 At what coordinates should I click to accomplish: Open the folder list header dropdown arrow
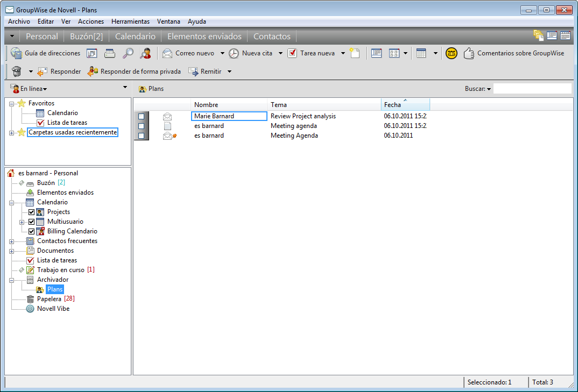tap(125, 87)
